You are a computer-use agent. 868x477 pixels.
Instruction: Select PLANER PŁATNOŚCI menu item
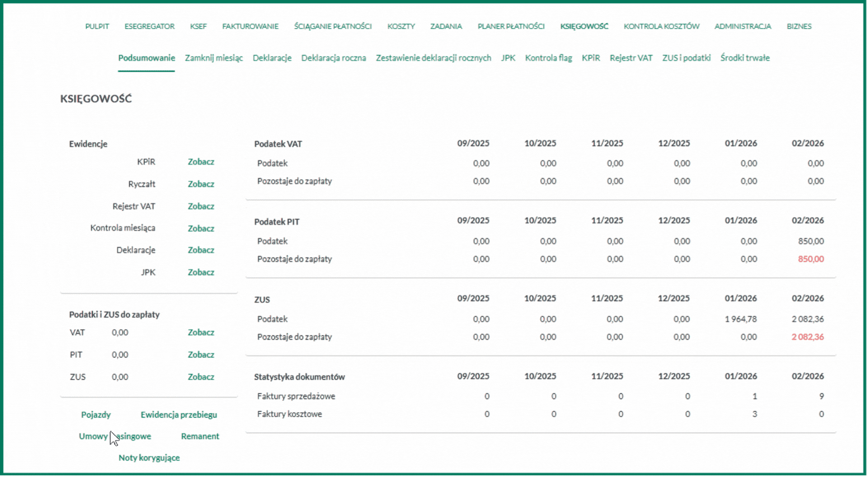pyautogui.click(x=511, y=26)
